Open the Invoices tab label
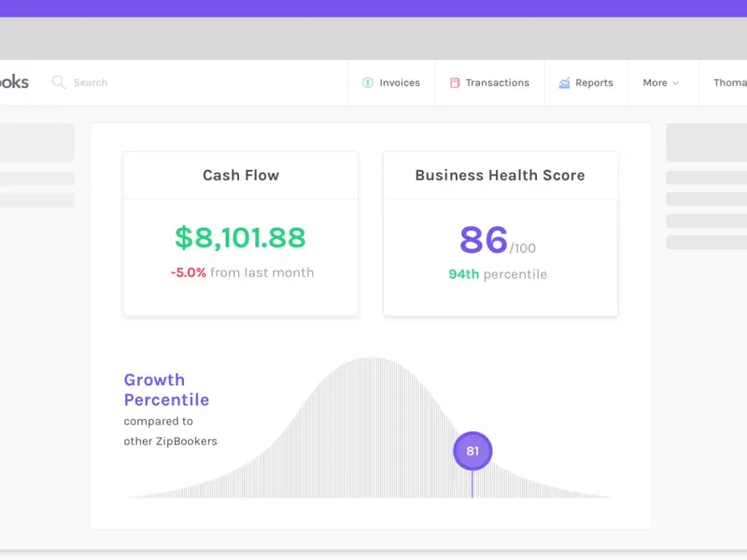 (x=400, y=83)
